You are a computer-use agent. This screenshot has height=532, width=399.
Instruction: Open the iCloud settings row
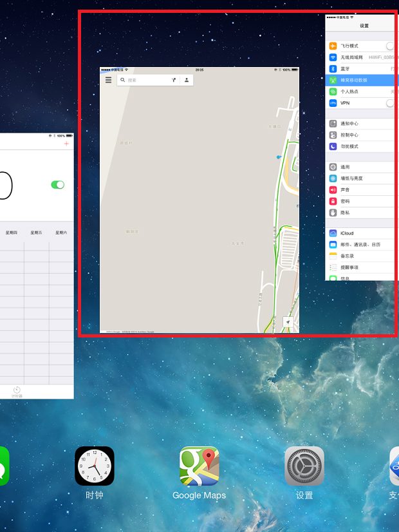[360, 233]
